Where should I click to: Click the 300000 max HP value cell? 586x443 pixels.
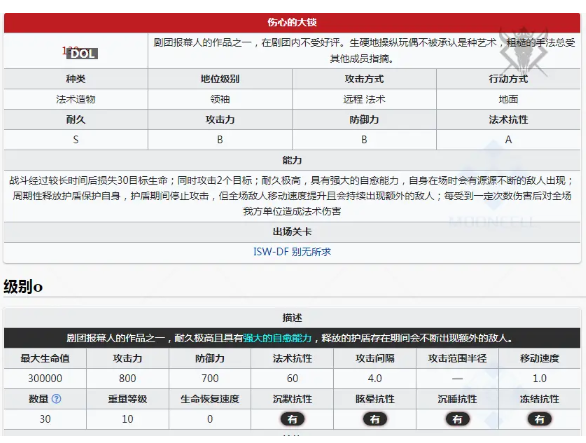point(45,378)
